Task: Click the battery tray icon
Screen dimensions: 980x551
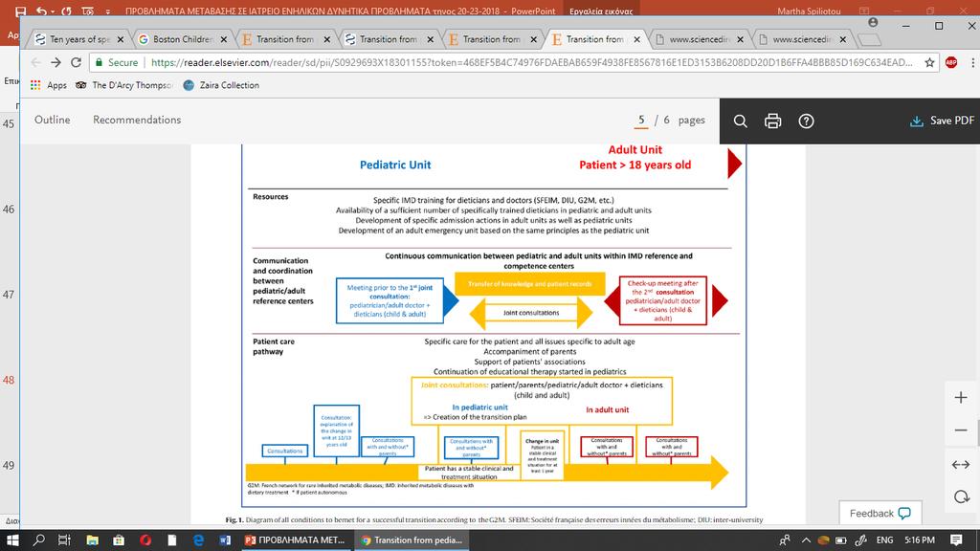Action: [841, 540]
